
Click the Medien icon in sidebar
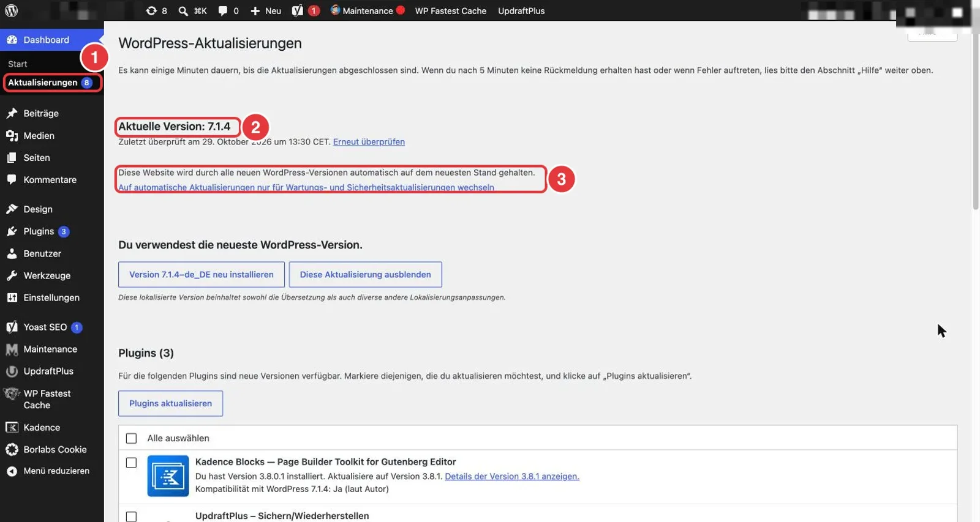pos(12,135)
